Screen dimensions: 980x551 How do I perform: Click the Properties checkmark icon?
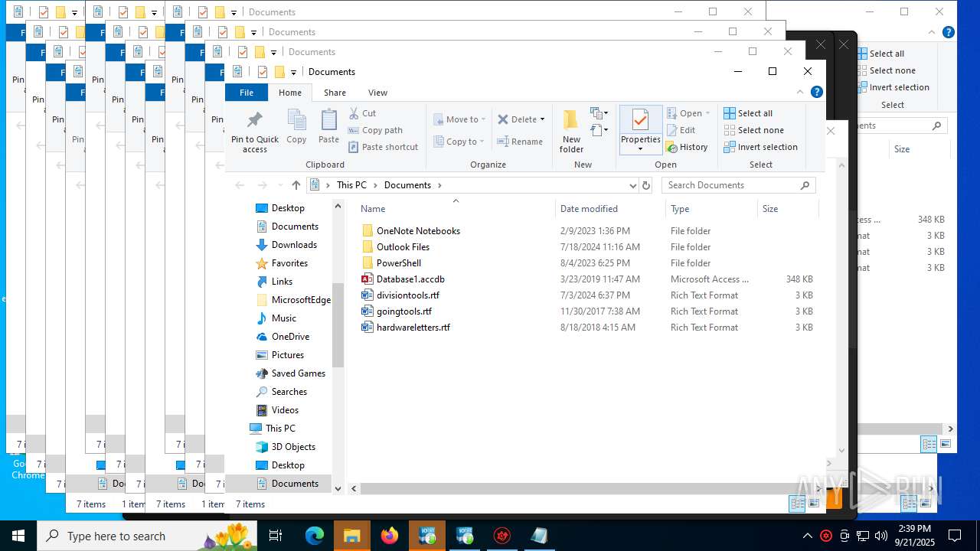tap(641, 120)
